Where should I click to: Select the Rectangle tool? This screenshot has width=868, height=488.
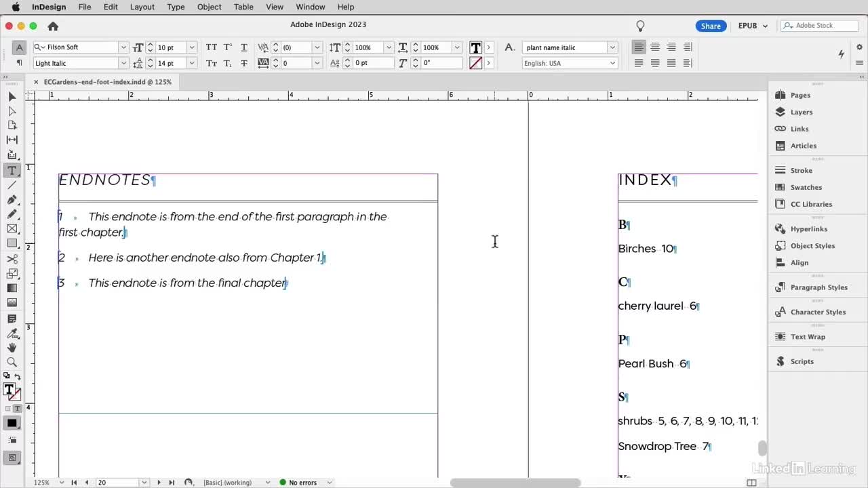12,243
